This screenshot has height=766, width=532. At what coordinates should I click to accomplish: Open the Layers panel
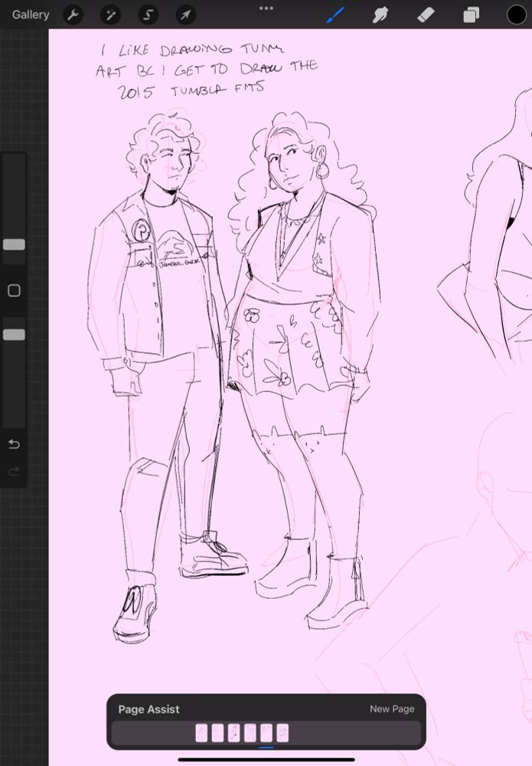coord(471,15)
